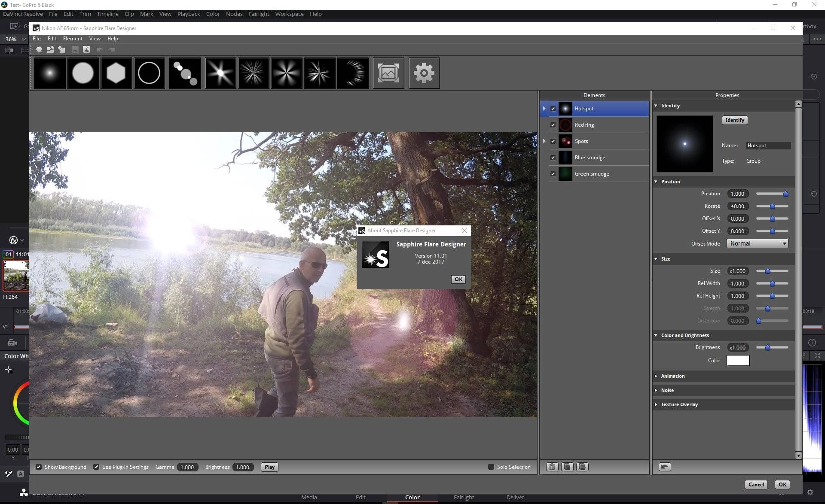Image resolution: width=825 pixels, height=504 pixels.
Task: Open the Workspace menu in Resolve
Action: [289, 14]
